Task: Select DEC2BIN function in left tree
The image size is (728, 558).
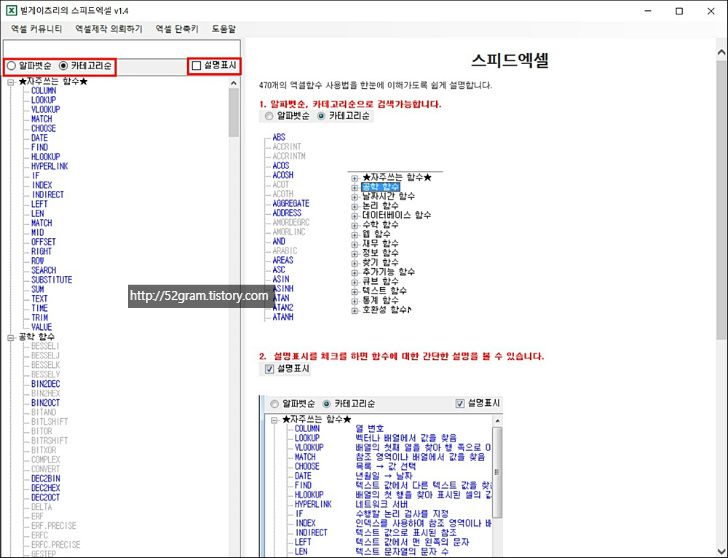Action: click(x=46, y=479)
